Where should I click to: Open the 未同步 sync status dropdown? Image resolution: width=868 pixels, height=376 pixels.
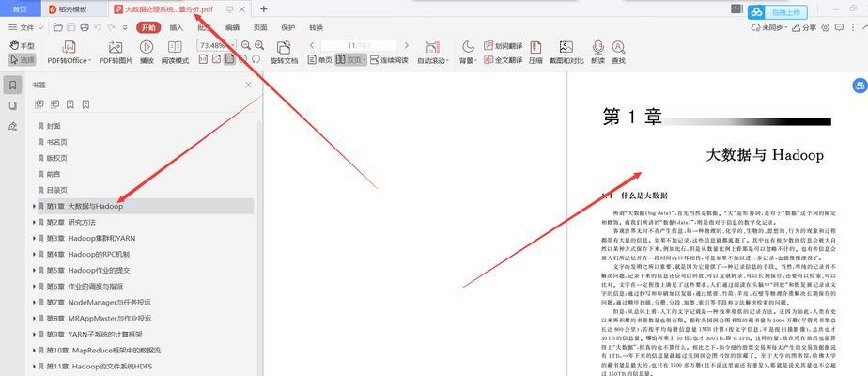(771, 27)
